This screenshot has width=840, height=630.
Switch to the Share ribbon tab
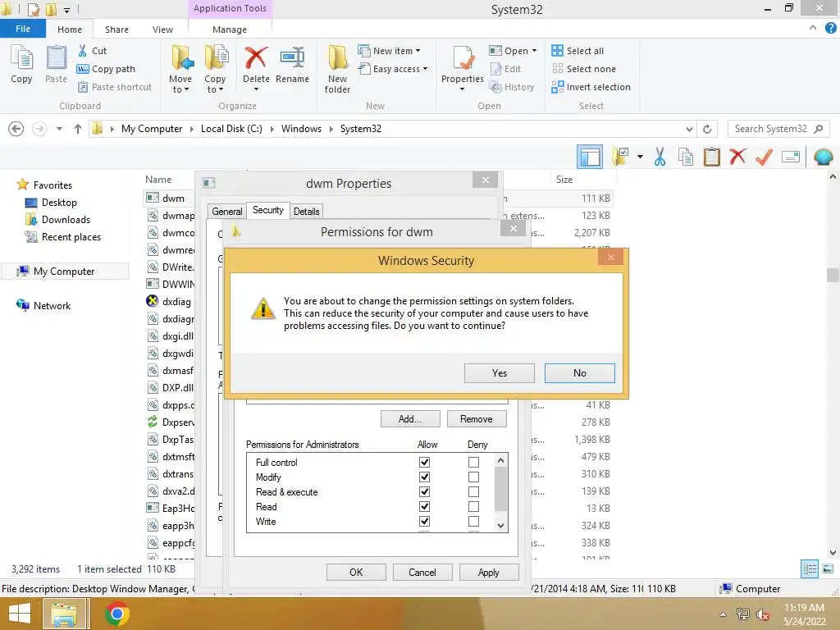[116, 30]
